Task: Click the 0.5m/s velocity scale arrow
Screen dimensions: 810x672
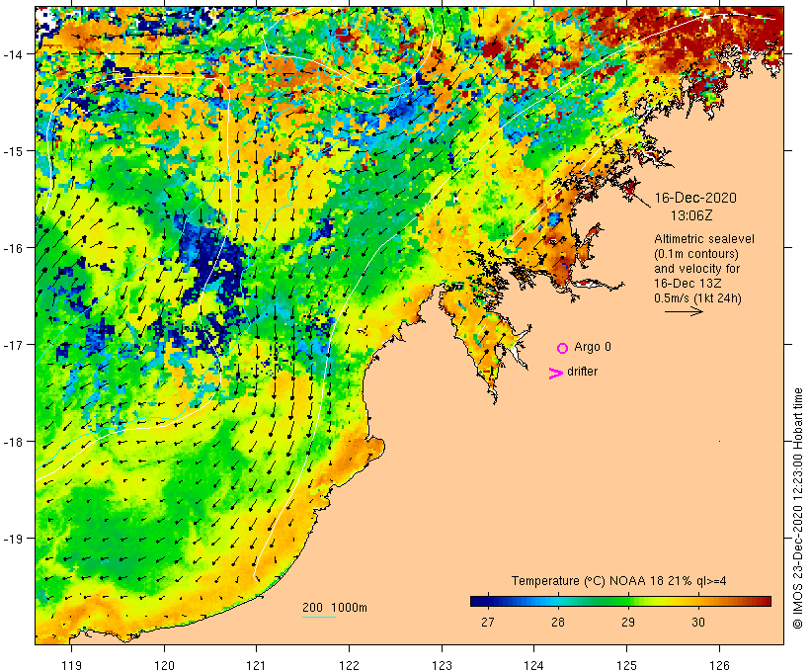Action: [684, 311]
